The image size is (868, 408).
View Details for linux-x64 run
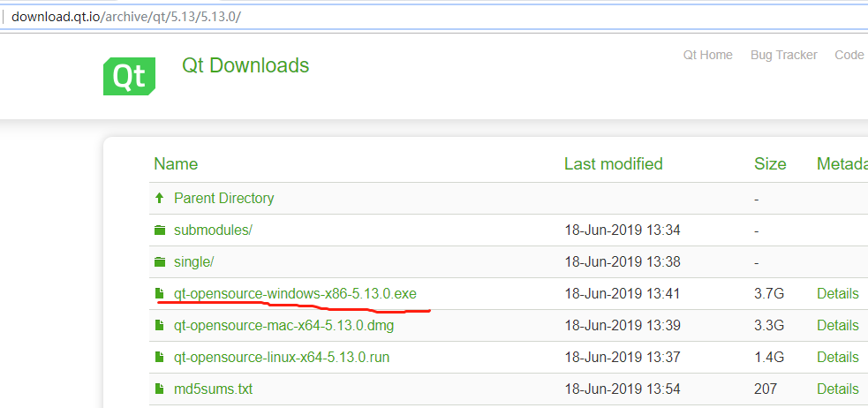click(x=838, y=357)
